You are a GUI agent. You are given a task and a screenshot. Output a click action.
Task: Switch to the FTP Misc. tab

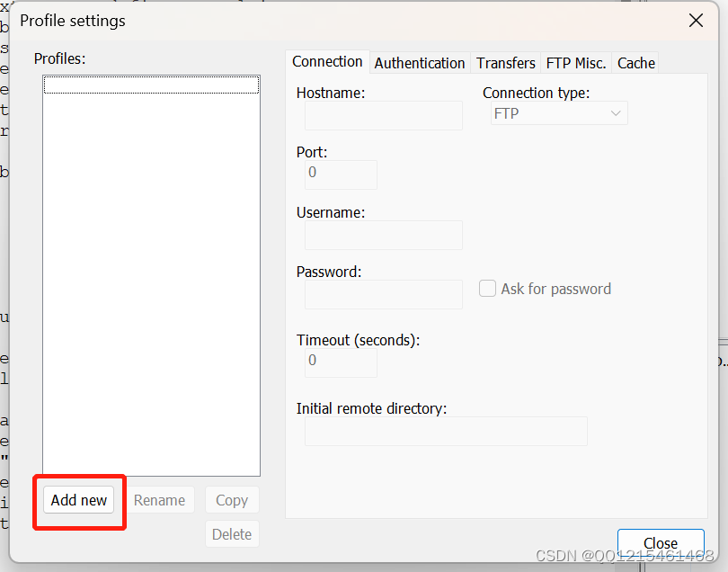point(576,63)
